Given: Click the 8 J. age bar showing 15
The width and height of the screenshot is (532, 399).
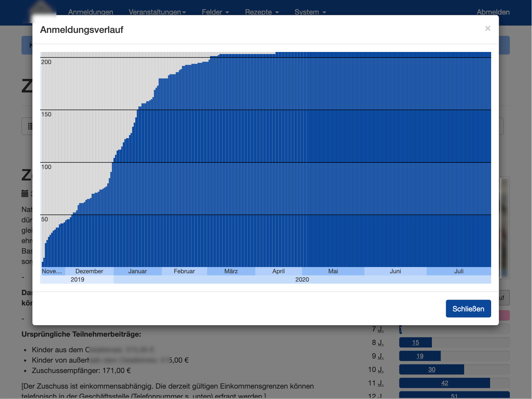Looking at the screenshot, I should (x=416, y=343).
